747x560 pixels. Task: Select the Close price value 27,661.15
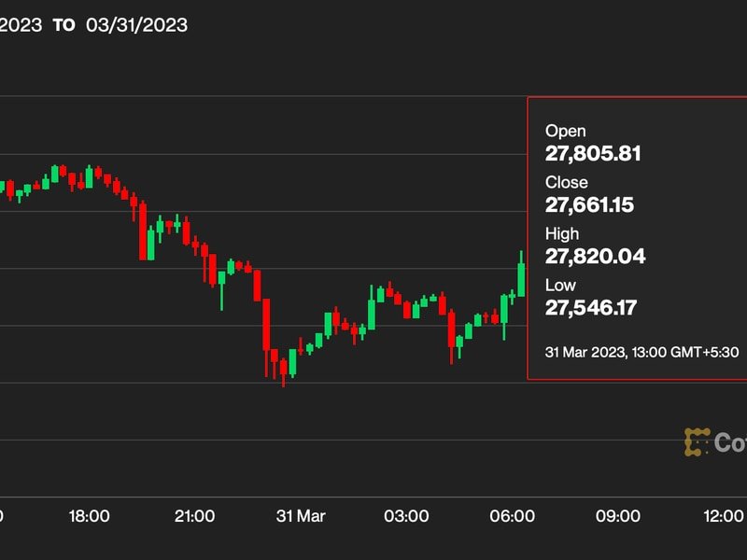pos(589,204)
